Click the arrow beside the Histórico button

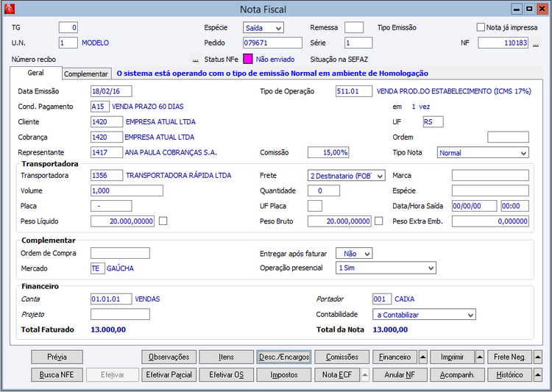pyautogui.click(x=537, y=374)
